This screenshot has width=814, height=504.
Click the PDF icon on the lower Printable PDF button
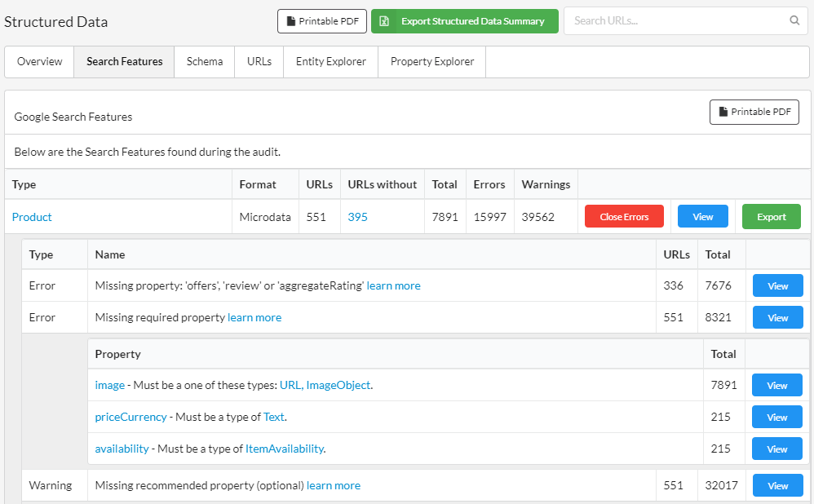pyautogui.click(x=724, y=112)
